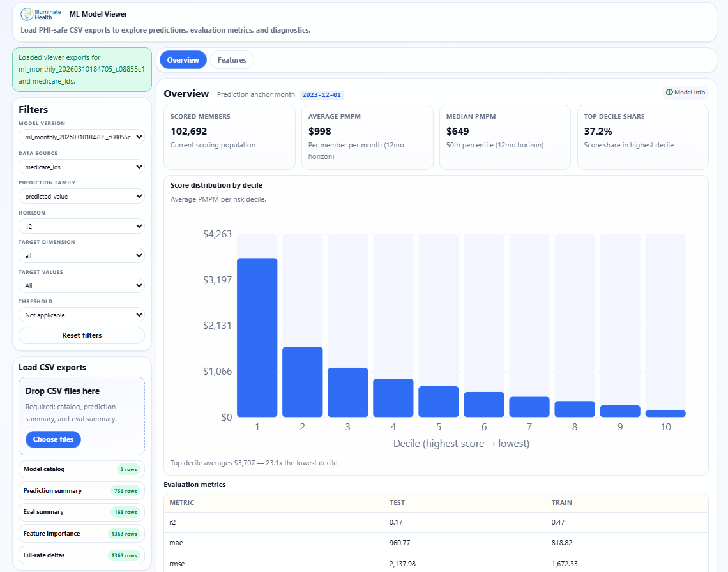
Task: Click the Illuminate Health logo icon
Action: tap(26, 13)
